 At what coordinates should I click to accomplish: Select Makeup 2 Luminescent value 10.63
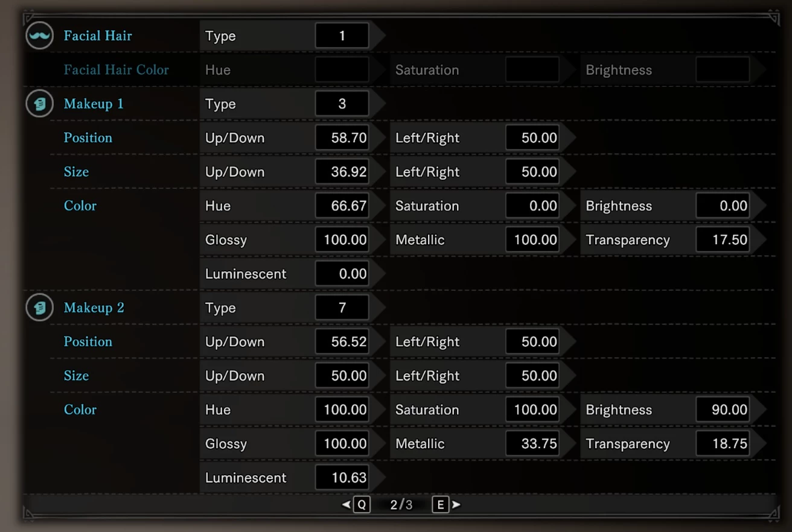(x=342, y=478)
